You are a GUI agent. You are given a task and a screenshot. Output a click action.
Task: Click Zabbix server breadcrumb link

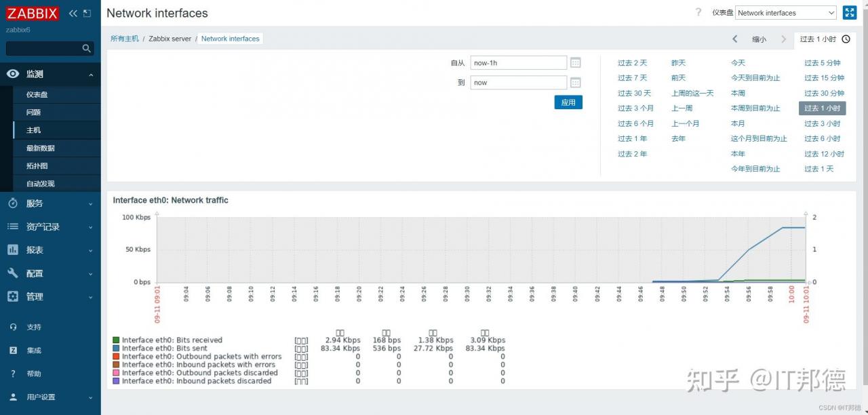(170, 39)
